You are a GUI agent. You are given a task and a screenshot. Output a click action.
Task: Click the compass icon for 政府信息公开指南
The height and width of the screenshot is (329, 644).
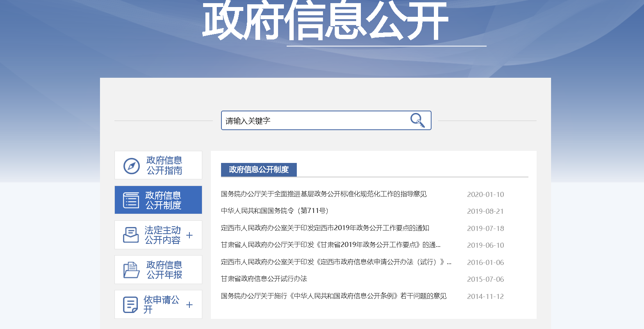click(132, 166)
